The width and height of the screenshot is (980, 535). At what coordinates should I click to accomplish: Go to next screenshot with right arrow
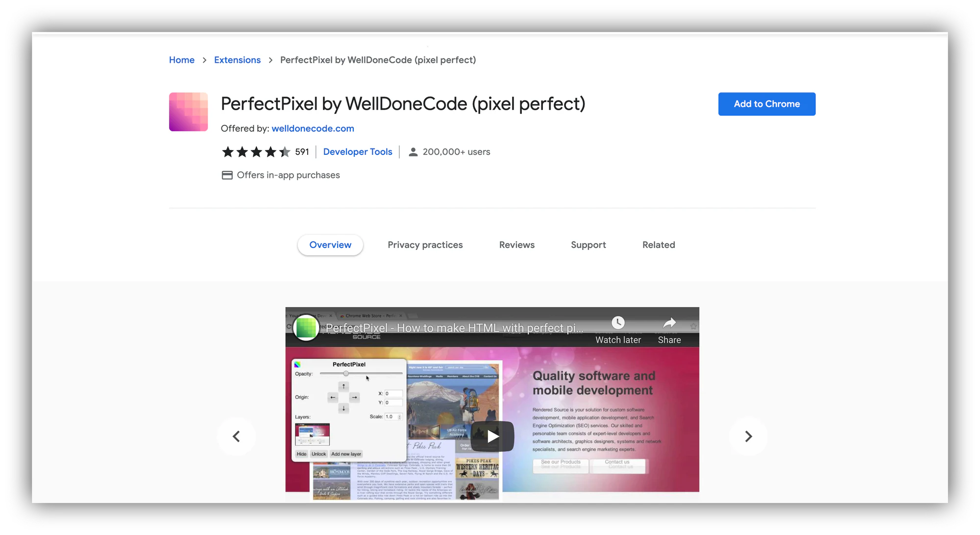[x=748, y=436]
